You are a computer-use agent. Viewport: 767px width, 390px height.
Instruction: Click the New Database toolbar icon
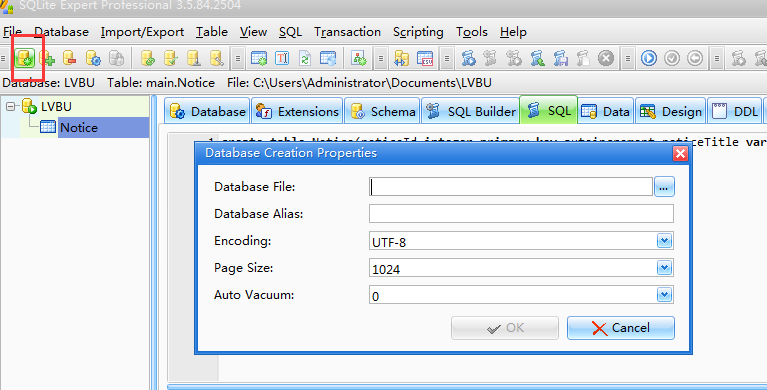pos(24,58)
